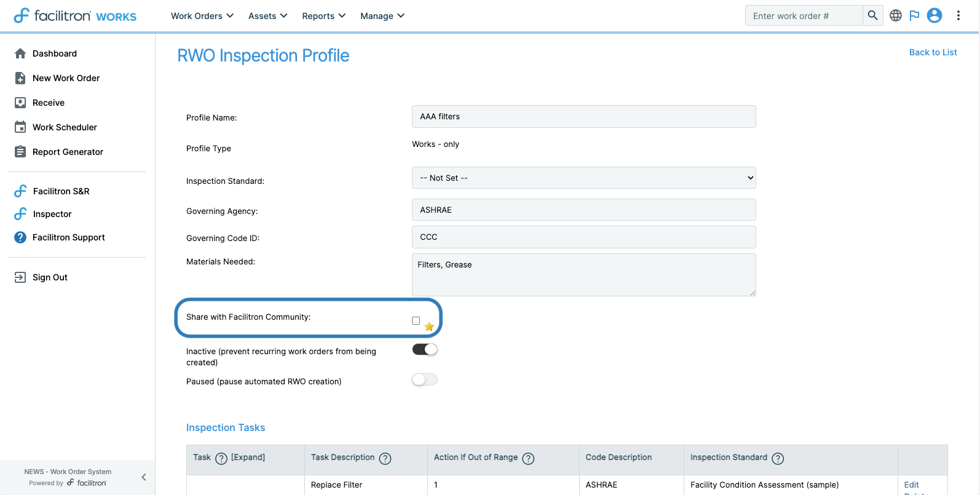This screenshot has width=980, height=495.
Task: Click the search magnifier button
Action: coord(872,15)
